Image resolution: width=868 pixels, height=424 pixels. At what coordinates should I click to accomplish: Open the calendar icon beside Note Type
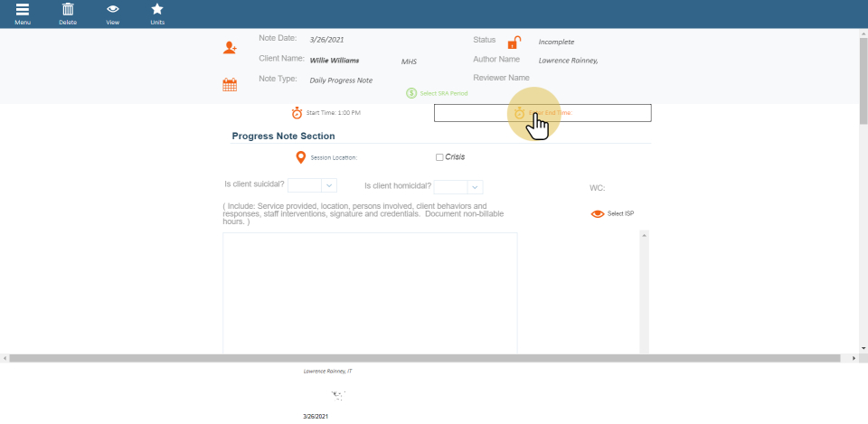(x=230, y=85)
